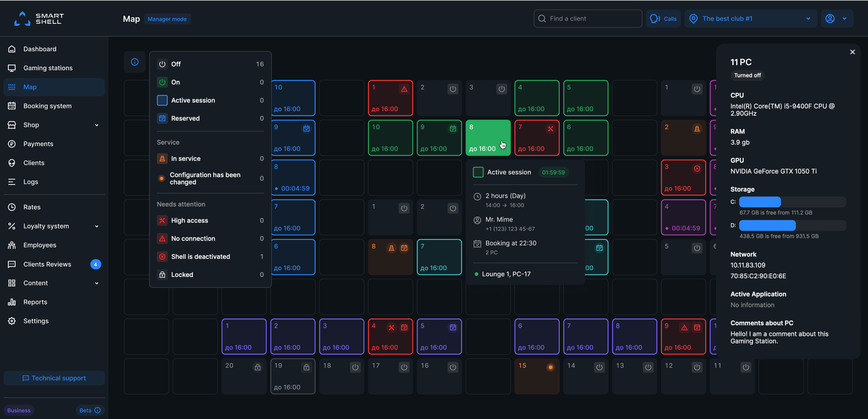The height and width of the screenshot is (419, 868).
Task: Open Booking system
Action: tap(54, 106)
